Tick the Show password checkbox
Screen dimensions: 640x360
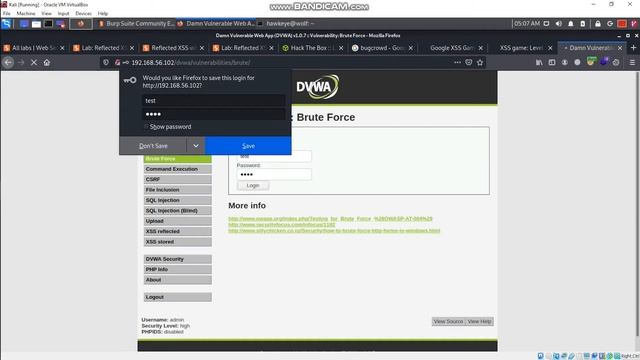pyautogui.click(x=146, y=127)
